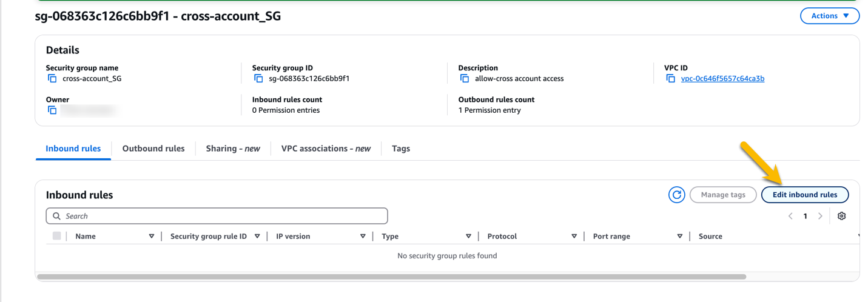Image resolution: width=868 pixels, height=302 pixels.
Task: Open inbound rules table preferences gear
Action: 841,216
